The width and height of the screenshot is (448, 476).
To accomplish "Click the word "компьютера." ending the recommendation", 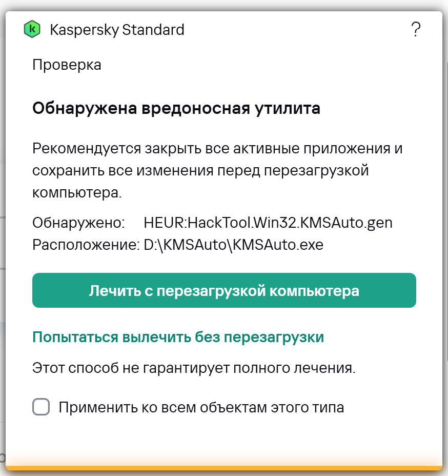I will pos(77,192).
